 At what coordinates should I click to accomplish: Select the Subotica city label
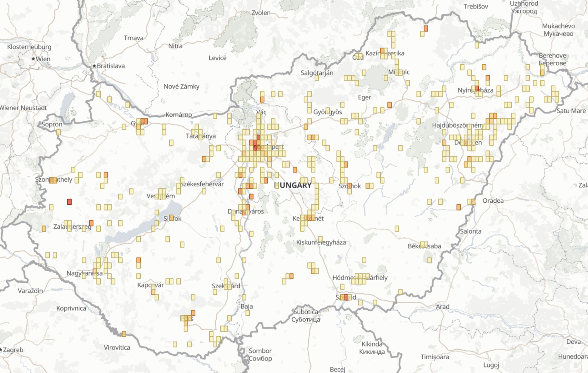click(306, 312)
